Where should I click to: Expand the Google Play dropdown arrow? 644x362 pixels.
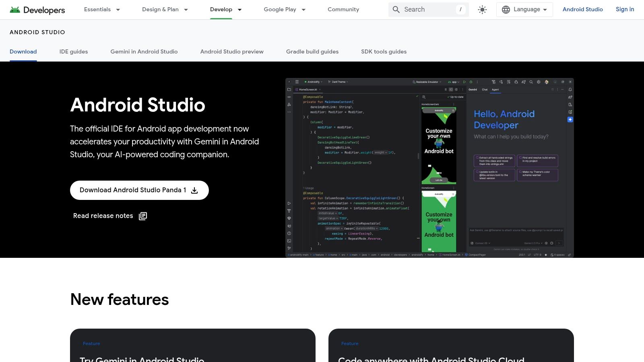(x=303, y=10)
